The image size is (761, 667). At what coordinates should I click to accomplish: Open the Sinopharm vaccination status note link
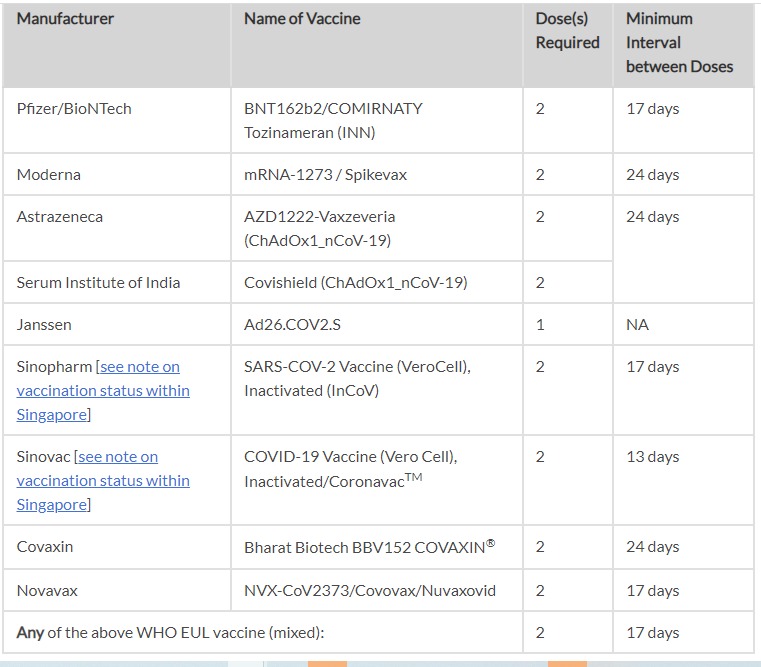click(x=103, y=391)
